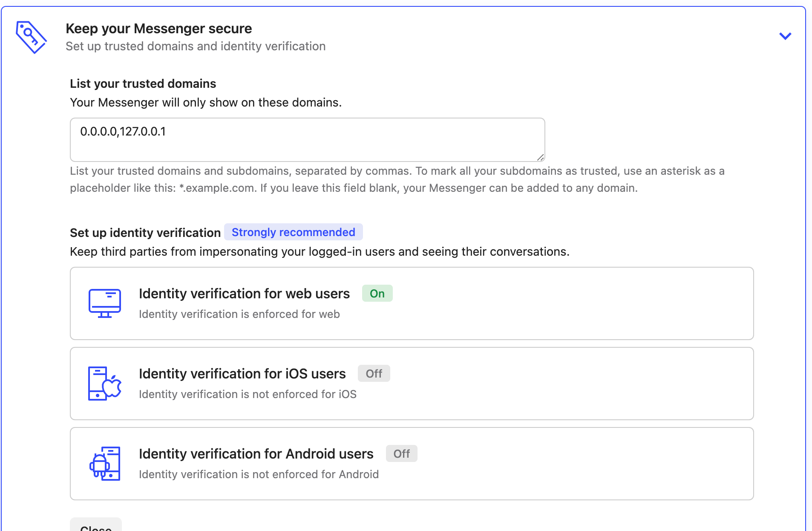Click 'Set up trusted domains and identity verification' subtitle
812x531 pixels.
(x=196, y=46)
